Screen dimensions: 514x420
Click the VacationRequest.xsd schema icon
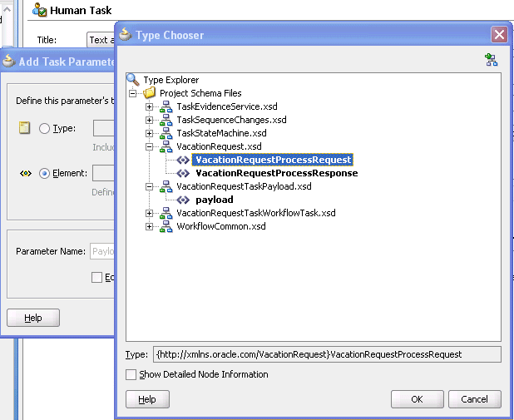pyautogui.click(x=166, y=146)
